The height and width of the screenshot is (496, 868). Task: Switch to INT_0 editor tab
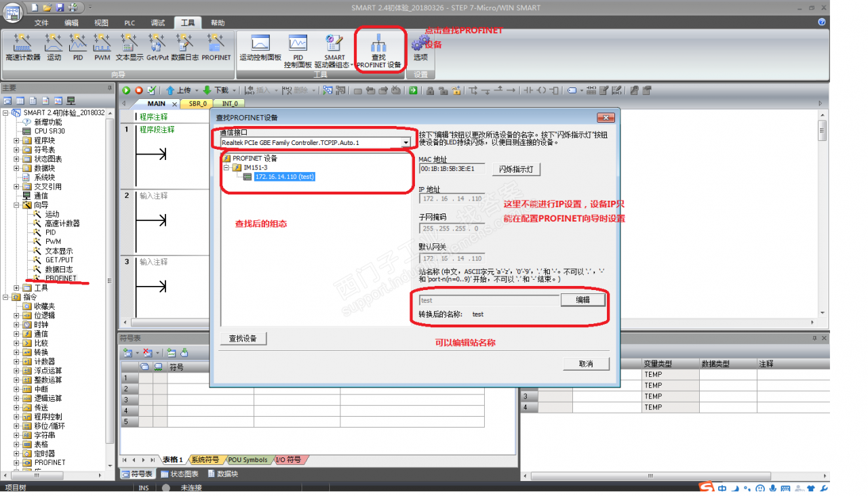231,104
